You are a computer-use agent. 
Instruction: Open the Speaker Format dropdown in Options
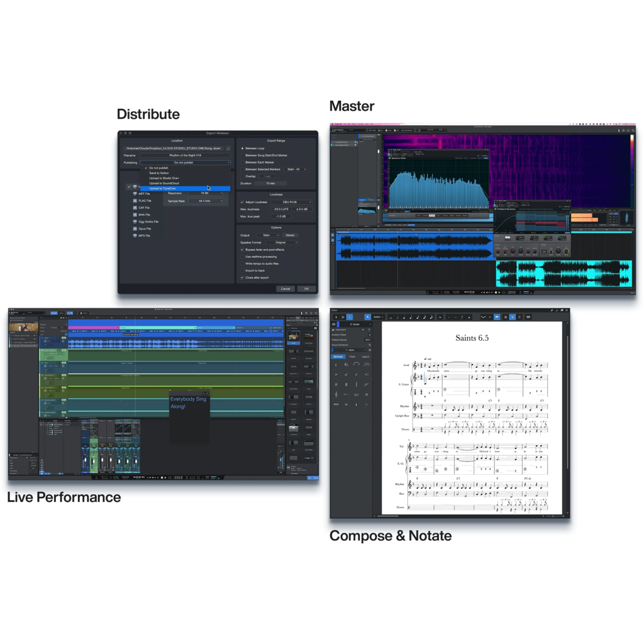(x=282, y=242)
